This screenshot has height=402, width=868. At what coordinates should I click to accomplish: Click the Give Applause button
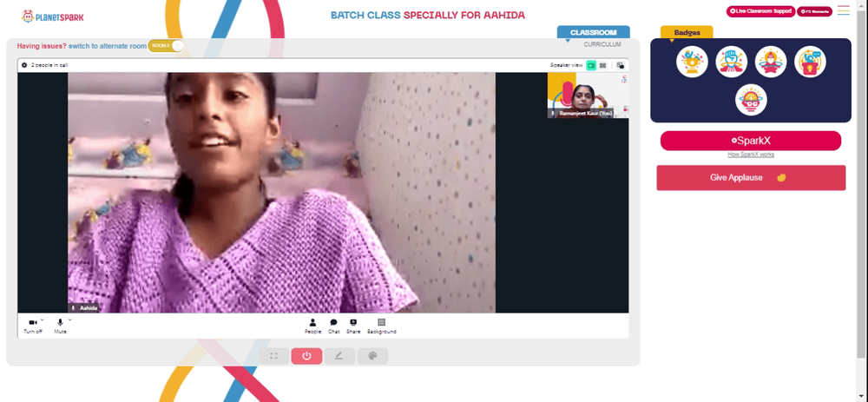pos(751,178)
